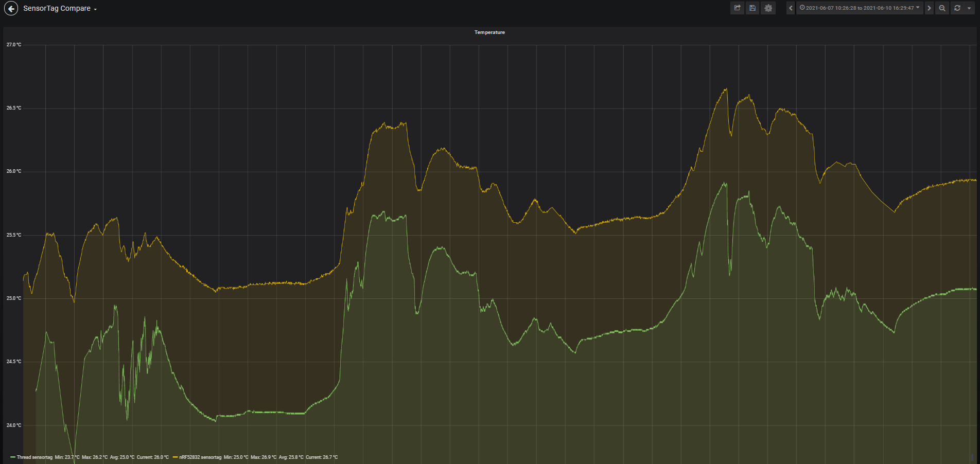This screenshot has width=980, height=464.
Task: Click the 25.0 °C y-axis label
Action: click(14, 298)
